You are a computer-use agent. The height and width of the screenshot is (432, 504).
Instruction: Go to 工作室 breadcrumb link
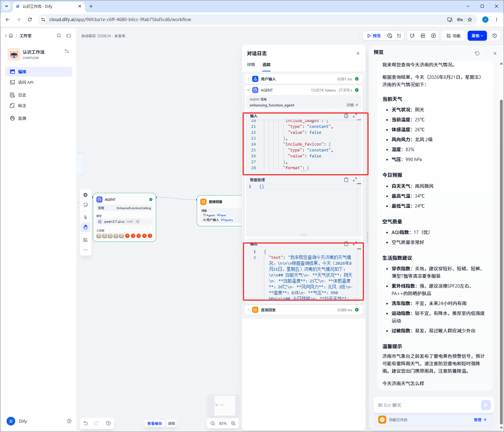pos(25,36)
